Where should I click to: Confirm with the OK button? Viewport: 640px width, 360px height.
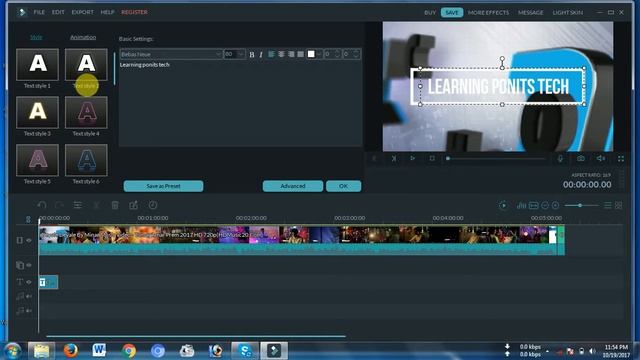click(343, 186)
